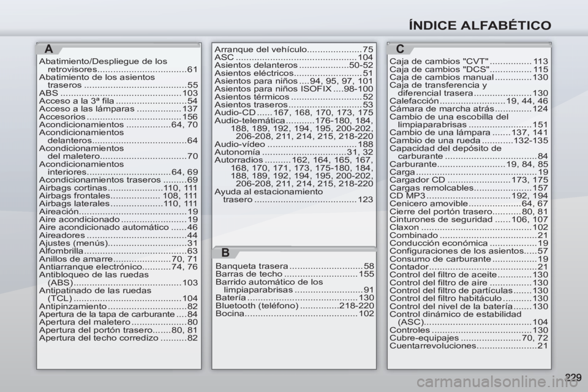Open 'Cinturones de seguridad' entry
The width and height of the screenshot is (588, 392).
tap(469, 219)
